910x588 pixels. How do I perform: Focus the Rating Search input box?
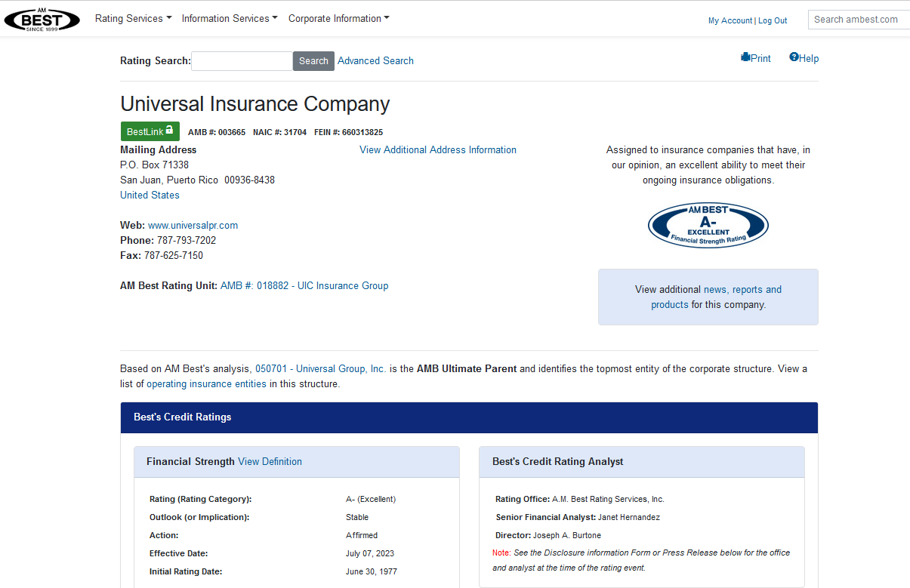242,61
